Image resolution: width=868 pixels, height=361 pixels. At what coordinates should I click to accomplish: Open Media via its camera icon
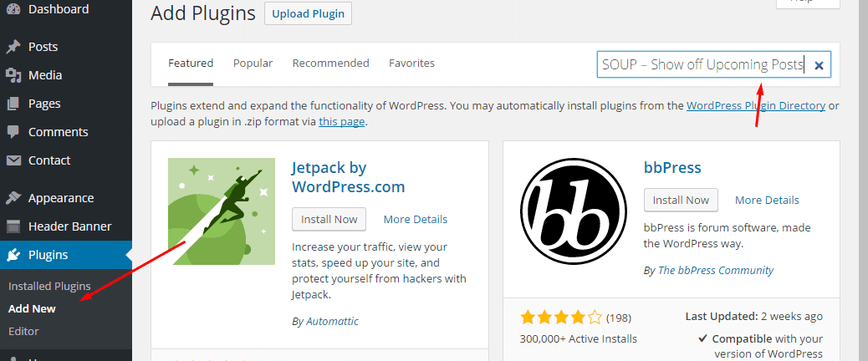click(13, 75)
